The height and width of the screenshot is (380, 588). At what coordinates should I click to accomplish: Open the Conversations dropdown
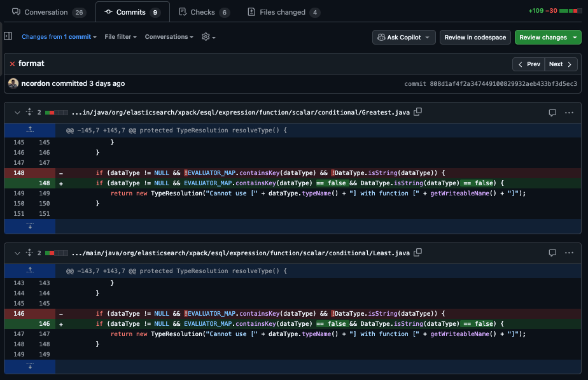click(x=169, y=37)
